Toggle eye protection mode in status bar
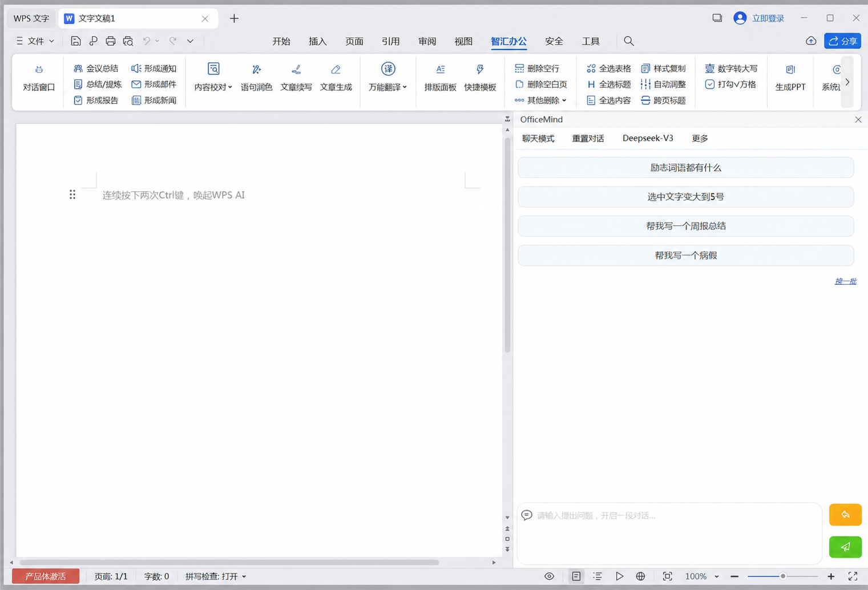 [549, 576]
